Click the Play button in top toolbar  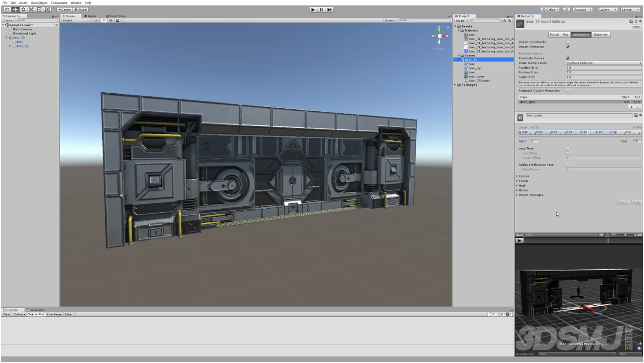tap(313, 9)
